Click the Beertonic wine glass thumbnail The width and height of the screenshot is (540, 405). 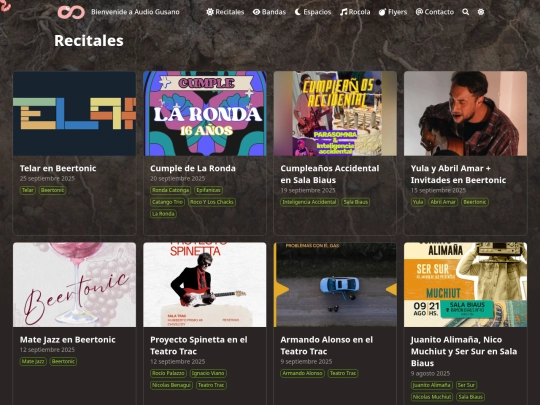tap(74, 285)
